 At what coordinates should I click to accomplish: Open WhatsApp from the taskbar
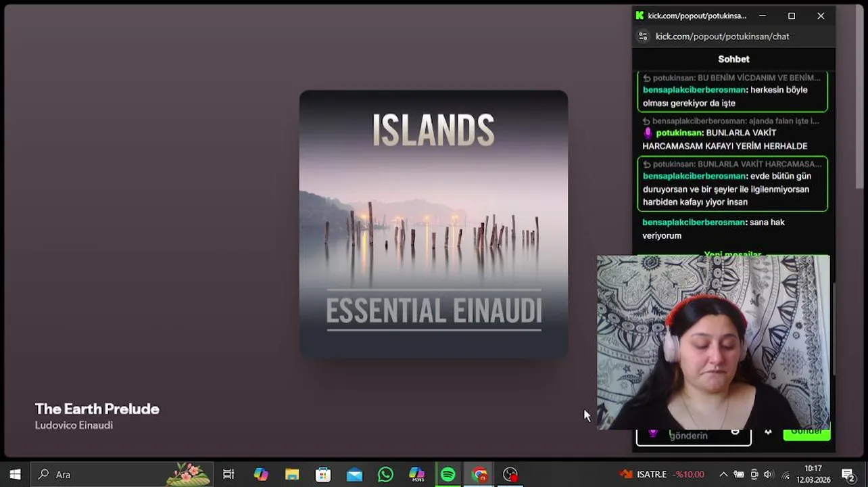385,474
